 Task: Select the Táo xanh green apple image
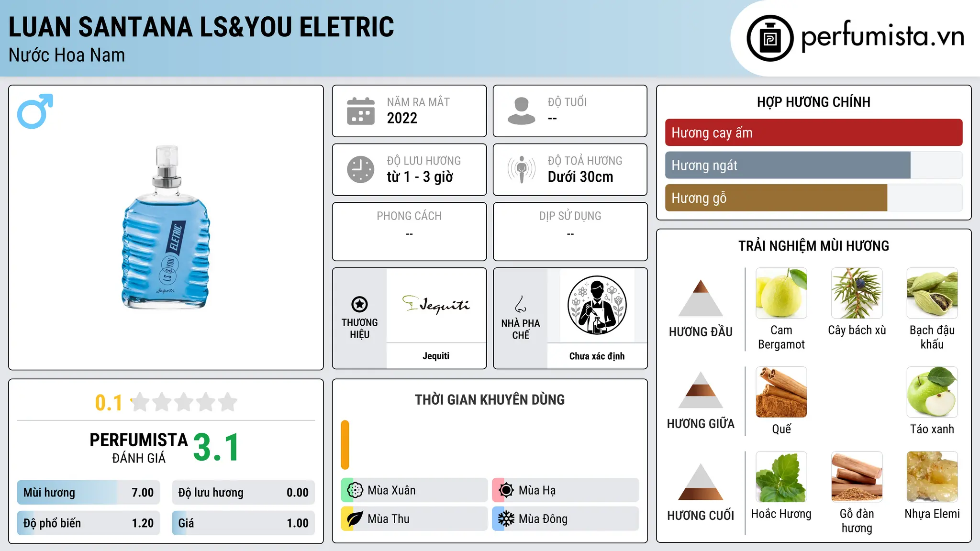(932, 392)
